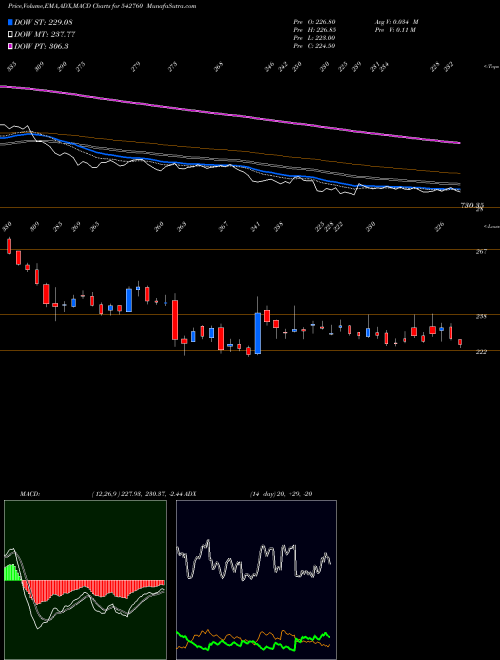This screenshot has height=660, width=500.
Task: Click the '(14 day) 20, +29, -20' ADX values
Action: [x=281, y=493]
